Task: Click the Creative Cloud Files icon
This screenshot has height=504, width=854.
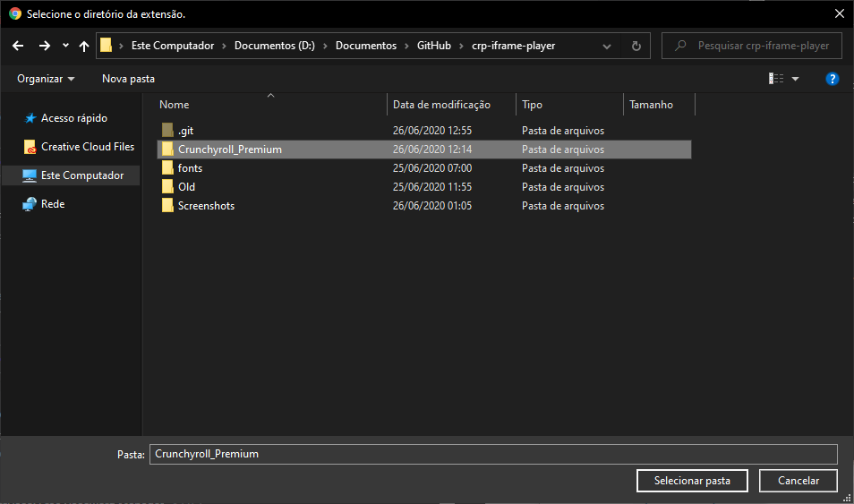Action: [x=30, y=147]
